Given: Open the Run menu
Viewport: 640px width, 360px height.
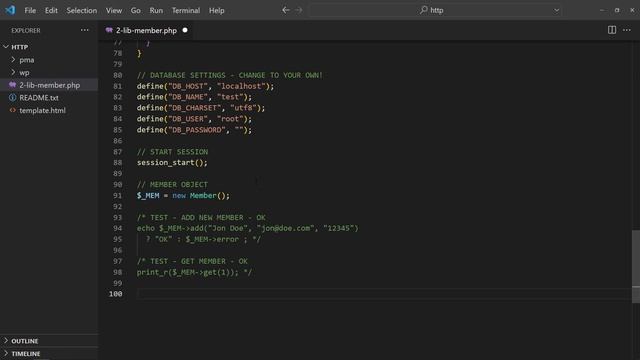Looking at the screenshot, I should tap(156, 11).
